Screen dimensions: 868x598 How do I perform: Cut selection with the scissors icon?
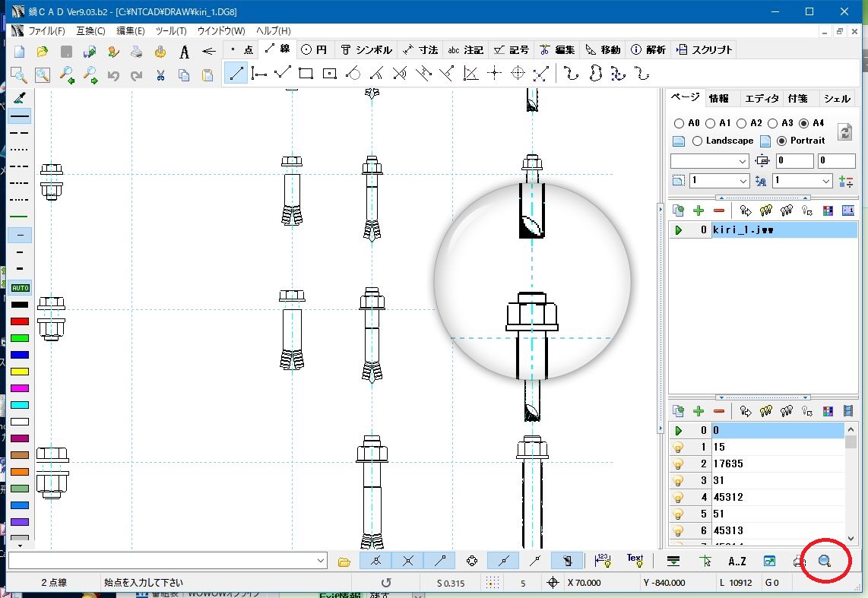pyautogui.click(x=160, y=75)
